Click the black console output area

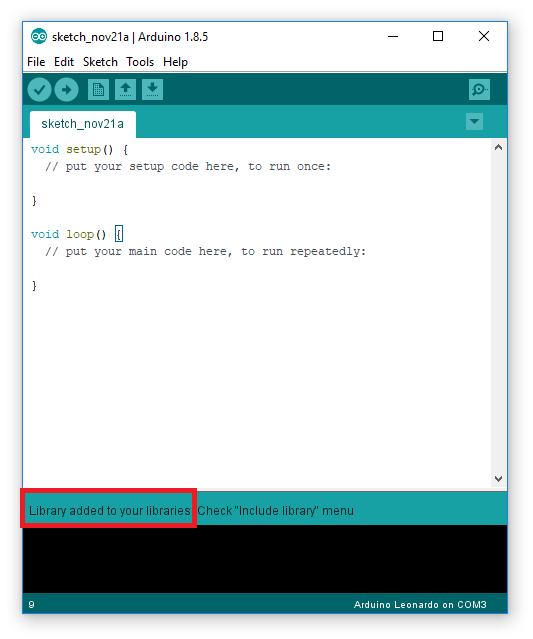click(x=265, y=559)
